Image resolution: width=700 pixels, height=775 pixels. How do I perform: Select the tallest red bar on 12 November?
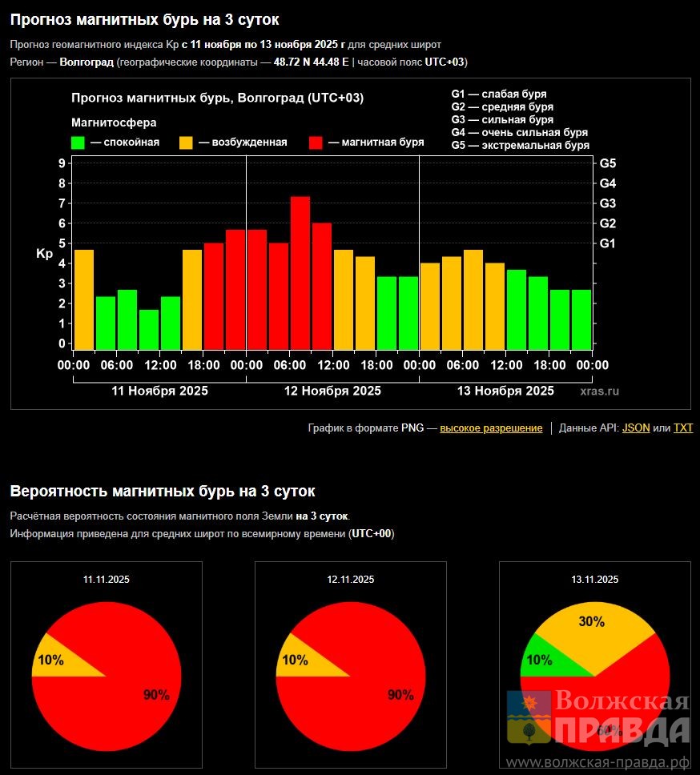click(300, 272)
